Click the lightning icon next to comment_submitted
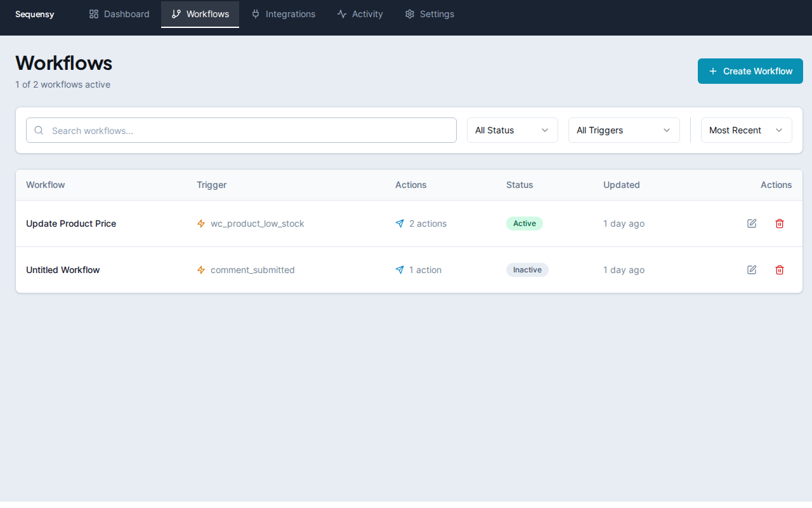The width and height of the screenshot is (812, 508). point(201,270)
